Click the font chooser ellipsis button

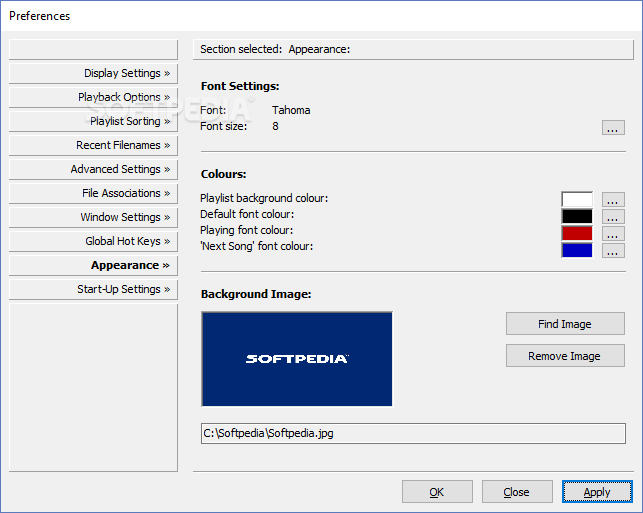point(613,128)
